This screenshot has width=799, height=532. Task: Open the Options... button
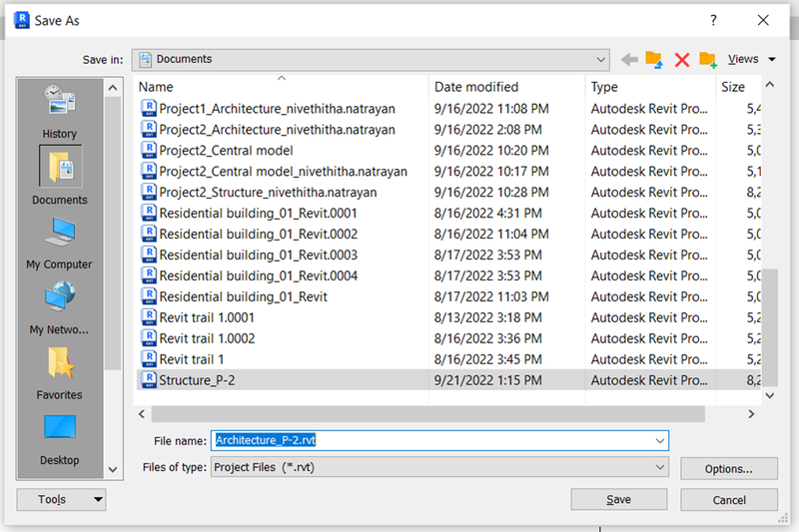(x=729, y=469)
